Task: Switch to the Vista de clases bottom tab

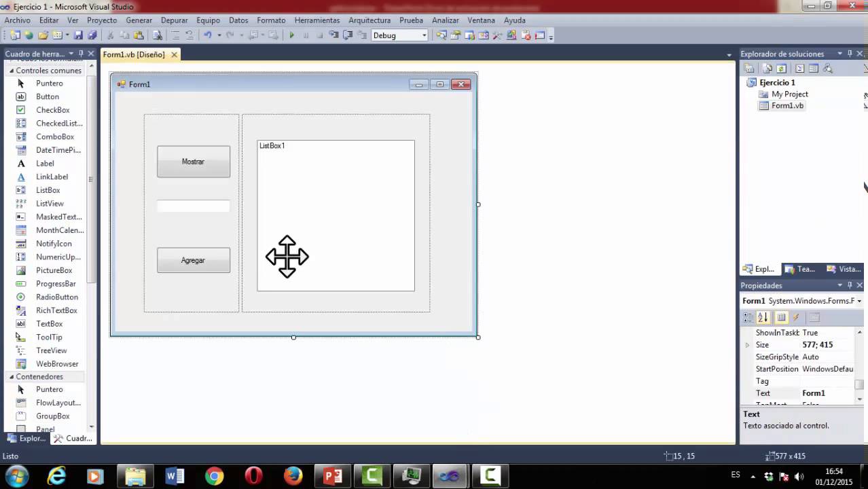Action: tap(844, 269)
